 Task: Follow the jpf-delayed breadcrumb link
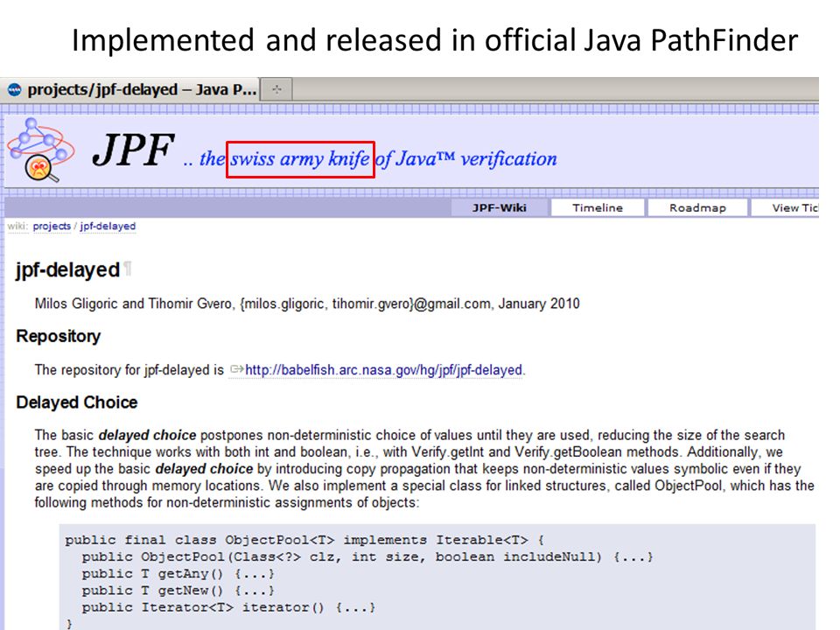click(108, 226)
